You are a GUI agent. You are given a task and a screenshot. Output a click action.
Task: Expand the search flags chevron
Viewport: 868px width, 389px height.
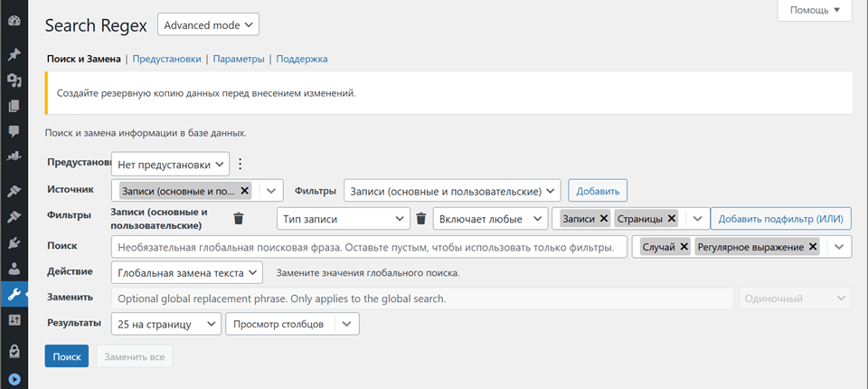coord(839,247)
